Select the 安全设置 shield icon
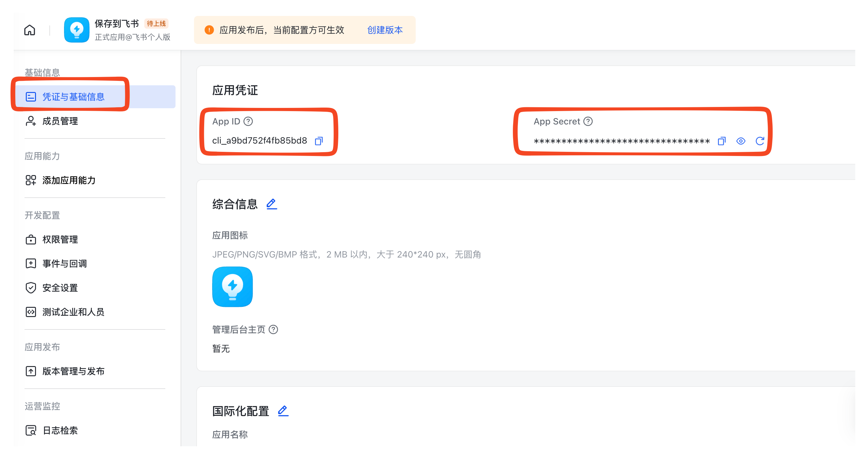This screenshot has height=459, width=868. pos(31,288)
